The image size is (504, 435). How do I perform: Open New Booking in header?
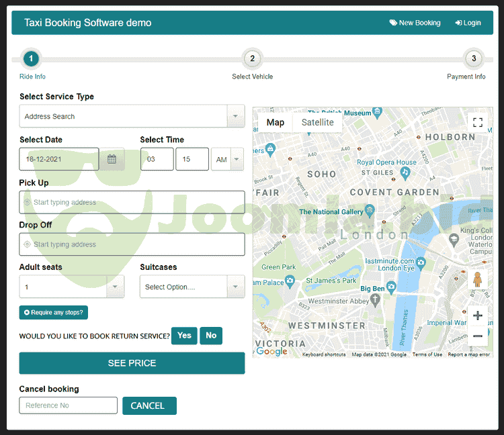tap(415, 23)
